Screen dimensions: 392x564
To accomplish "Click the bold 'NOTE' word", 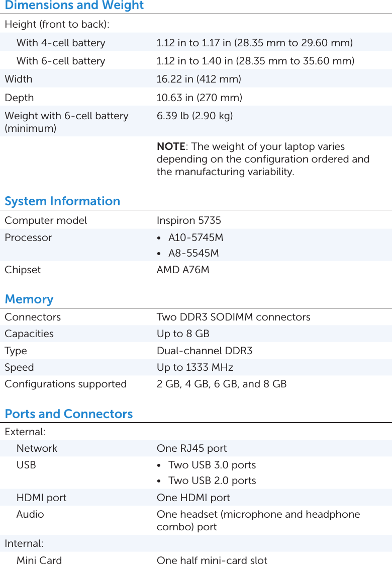I will click(171, 146).
